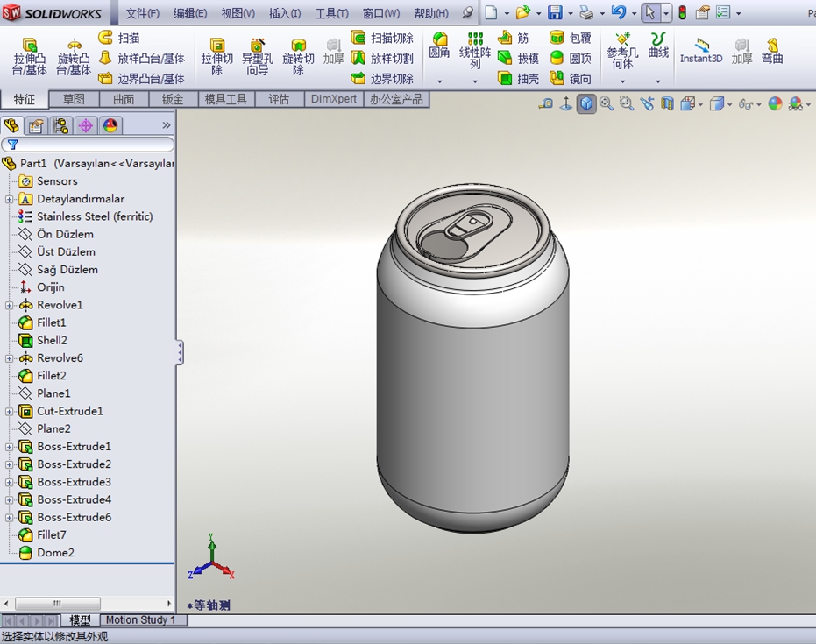This screenshot has width=816, height=644.
Task: Switch to the ConfigurationManager tab icon
Action: point(60,125)
